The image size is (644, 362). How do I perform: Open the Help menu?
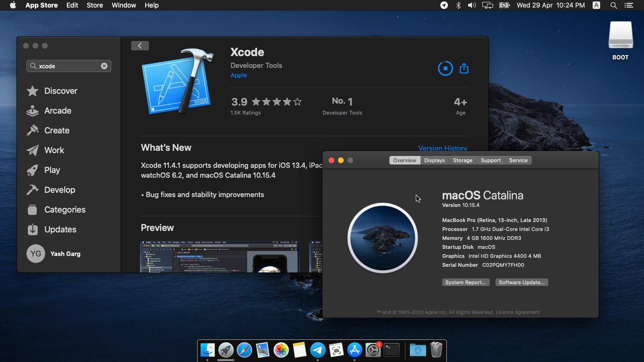(x=152, y=5)
